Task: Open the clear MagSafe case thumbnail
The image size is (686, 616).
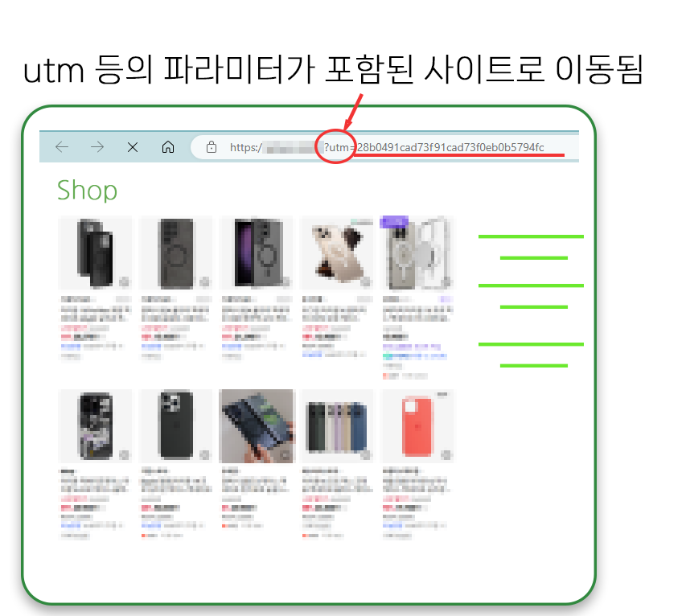Action: click(x=418, y=253)
